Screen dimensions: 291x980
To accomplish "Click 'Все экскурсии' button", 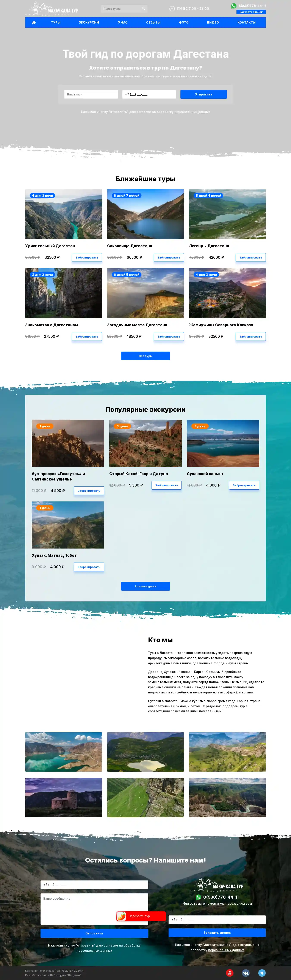I will 145,586.
